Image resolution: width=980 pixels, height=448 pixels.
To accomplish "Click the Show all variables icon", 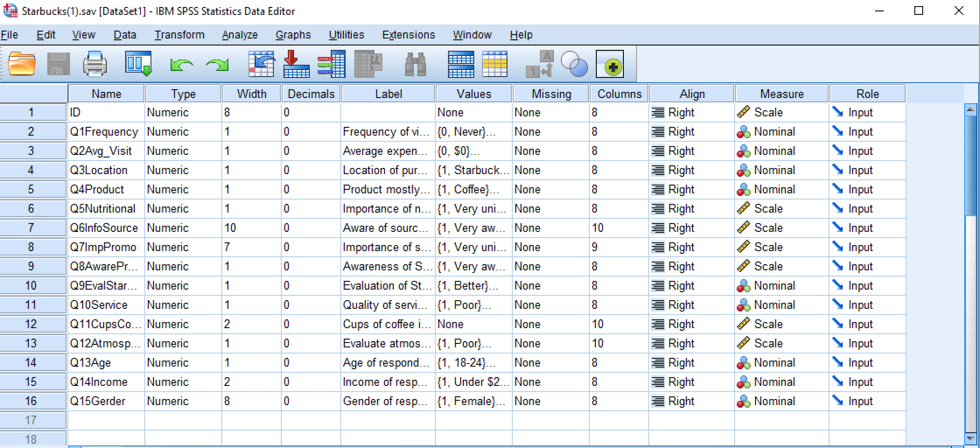I will click(x=610, y=64).
